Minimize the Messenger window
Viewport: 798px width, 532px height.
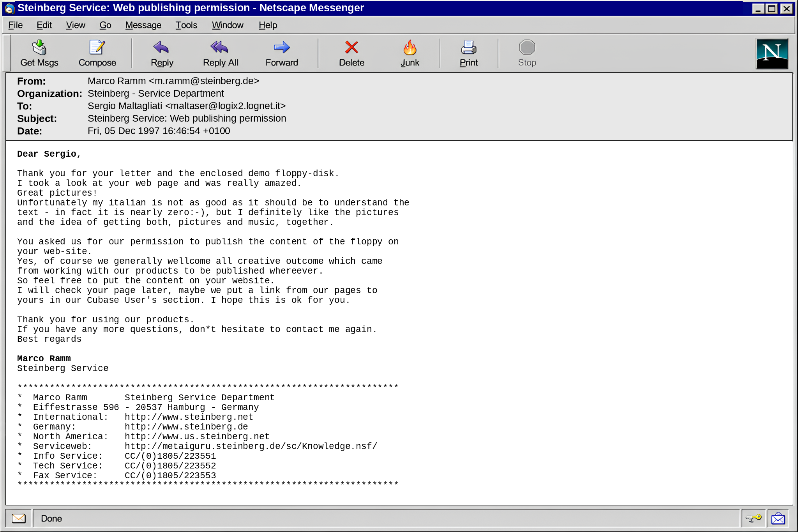coord(758,9)
